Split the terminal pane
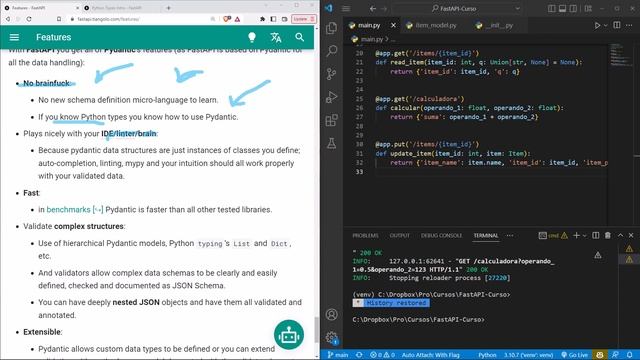 [x=596, y=236]
